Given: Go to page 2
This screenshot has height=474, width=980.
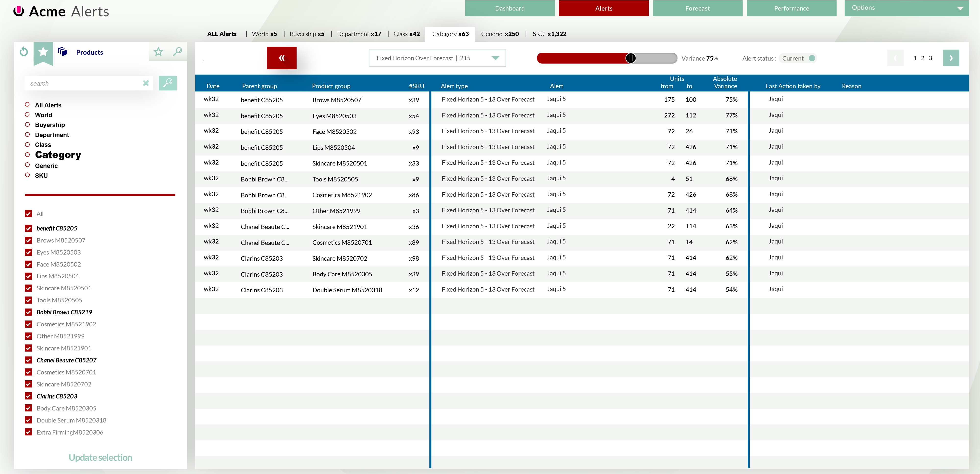Looking at the screenshot, I should (x=923, y=58).
